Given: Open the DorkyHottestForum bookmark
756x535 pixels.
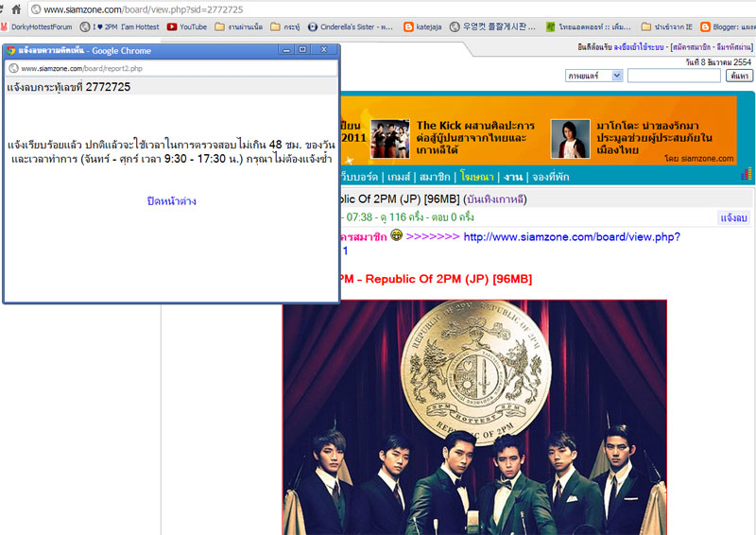Looking at the screenshot, I should 37,27.
